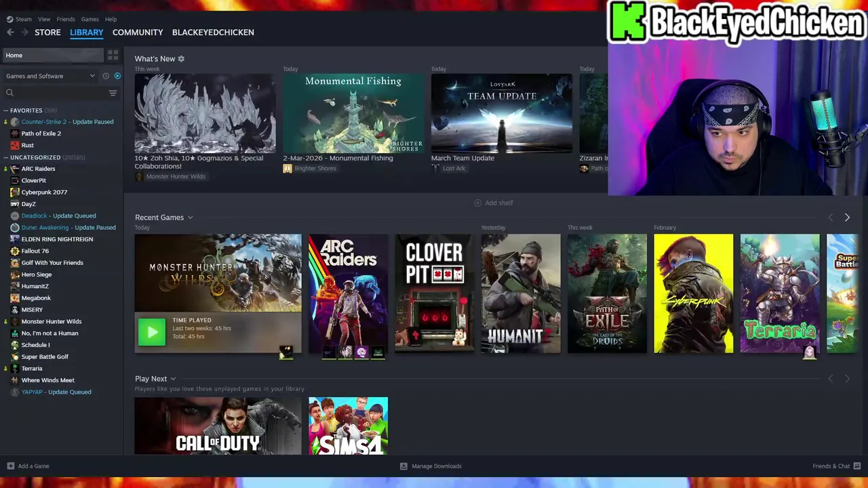
Task: Open the Help menu
Action: point(111,19)
